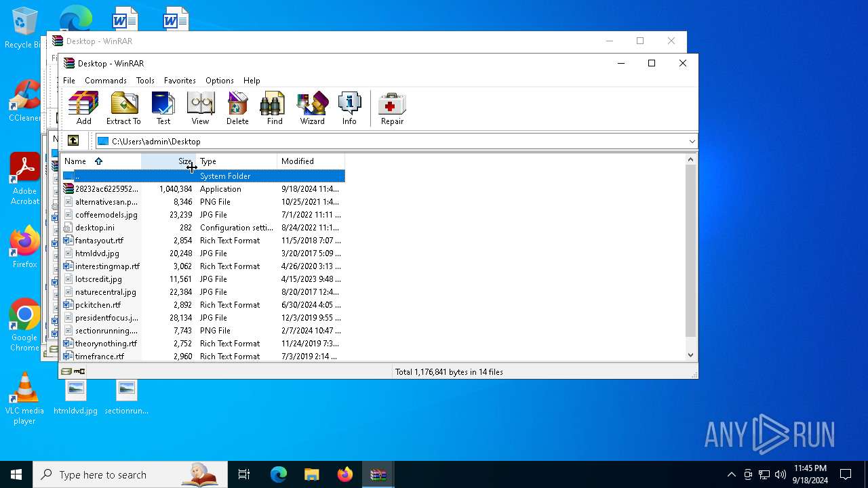Viewport: 868px width, 488px height.
Task: Open Recycle Bin desktop icon
Action: click(x=24, y=28)
